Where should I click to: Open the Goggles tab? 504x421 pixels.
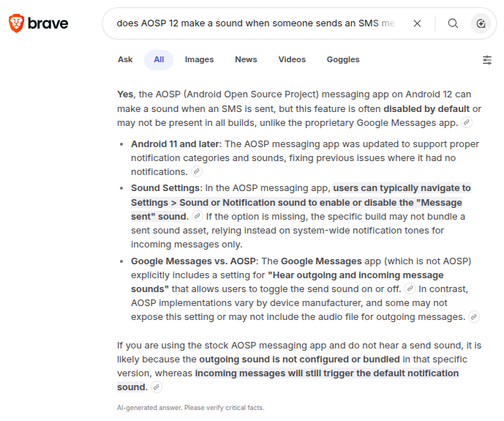coord(343,60)
